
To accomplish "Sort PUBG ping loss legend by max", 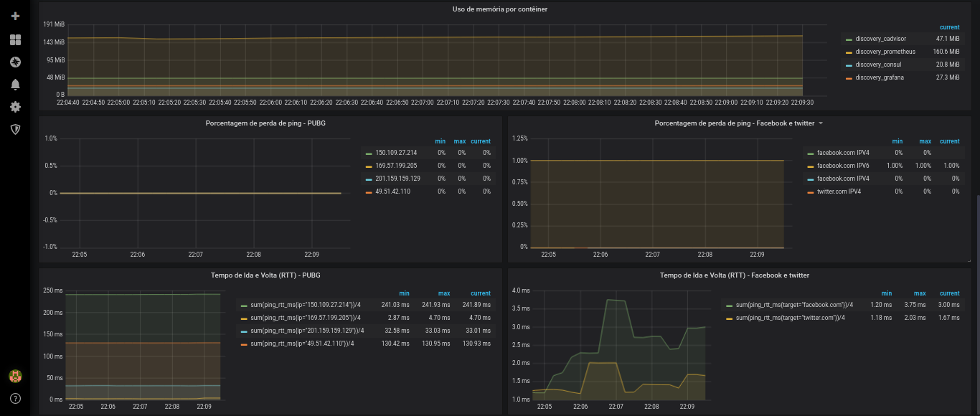I will pos(459,141).
